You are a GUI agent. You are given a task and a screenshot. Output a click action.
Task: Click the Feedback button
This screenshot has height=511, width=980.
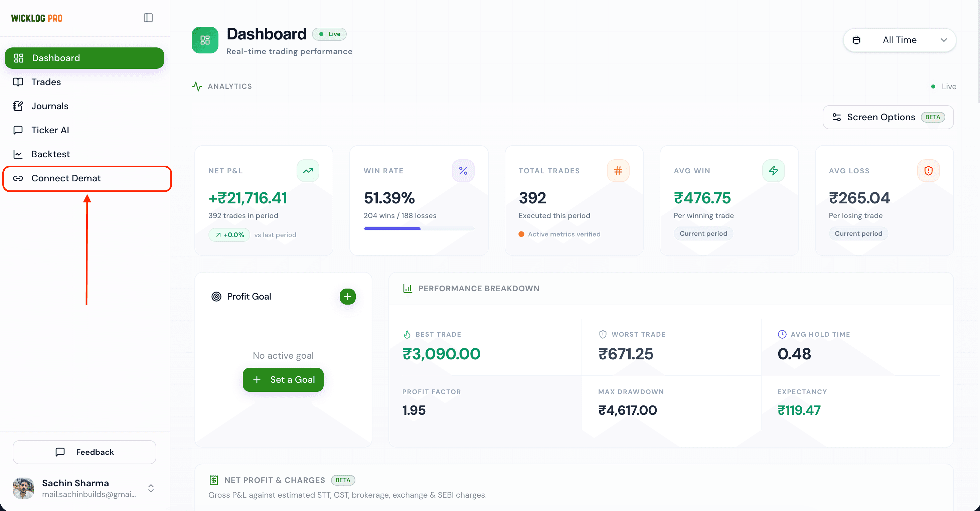[85, 452]
